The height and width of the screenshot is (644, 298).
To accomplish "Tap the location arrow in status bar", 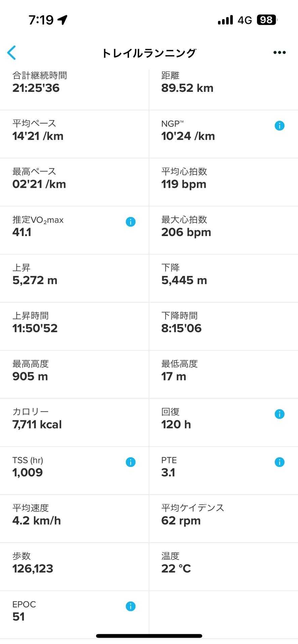I will tap(62, 20).
